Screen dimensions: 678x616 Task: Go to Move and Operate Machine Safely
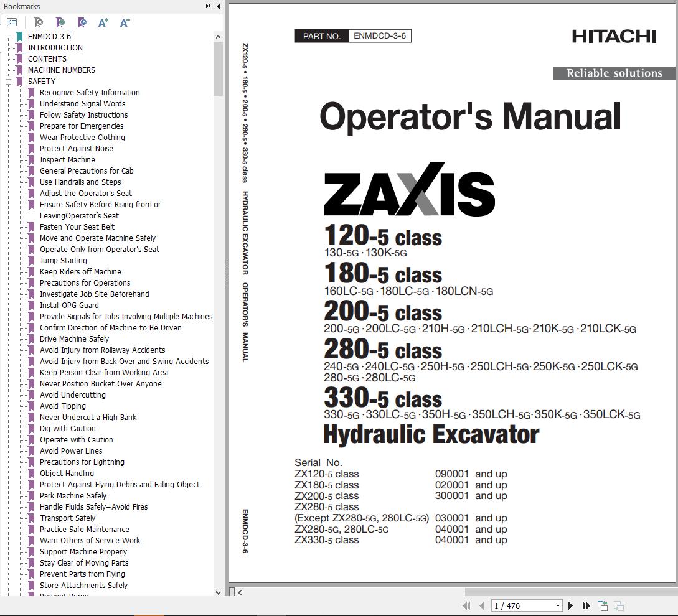pos(98,238)
